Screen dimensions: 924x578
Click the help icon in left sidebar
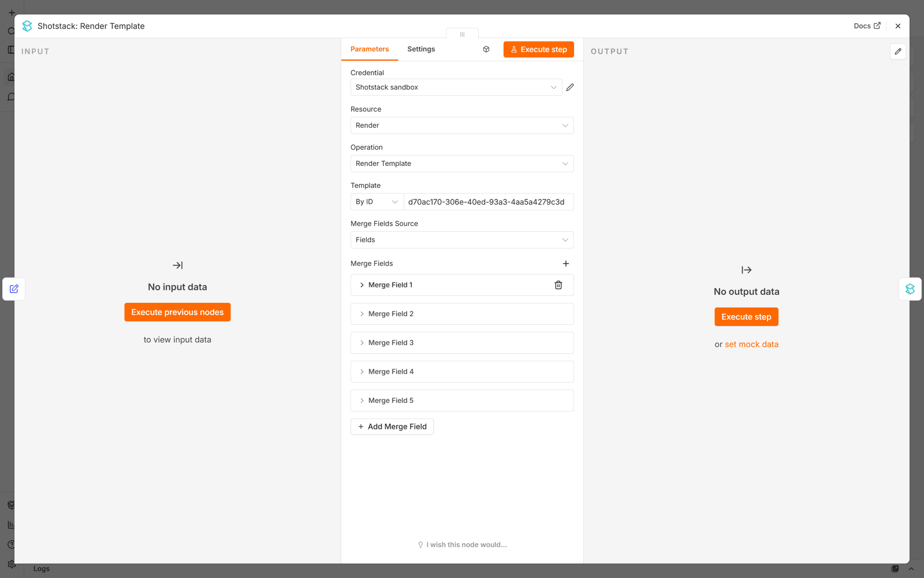(x=11, y=544)
